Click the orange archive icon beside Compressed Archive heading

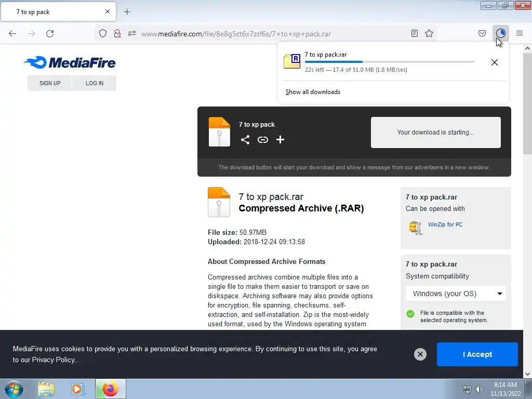click(x=219, y=202)
